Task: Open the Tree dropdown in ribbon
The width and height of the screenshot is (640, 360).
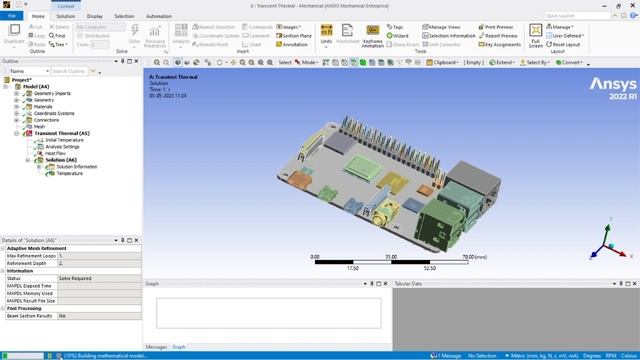Action: pyautogui.click(x=58, y=44)
